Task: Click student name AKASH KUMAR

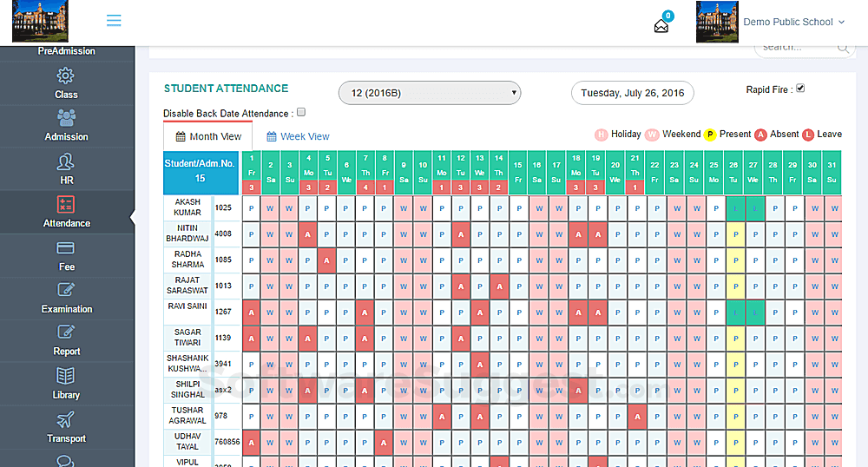Action: point(187,207)
